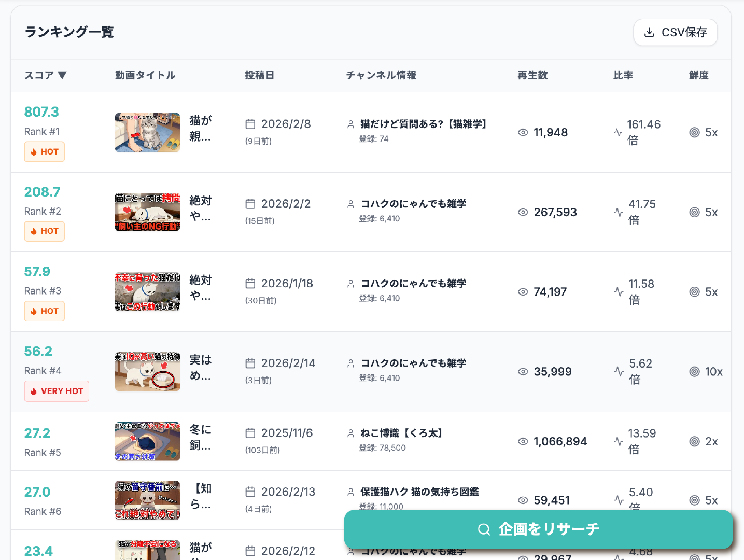Open channel 猫だけど質問ある?【猫雑学】
This screenshot has height=560, width=744.
(423, 124)
